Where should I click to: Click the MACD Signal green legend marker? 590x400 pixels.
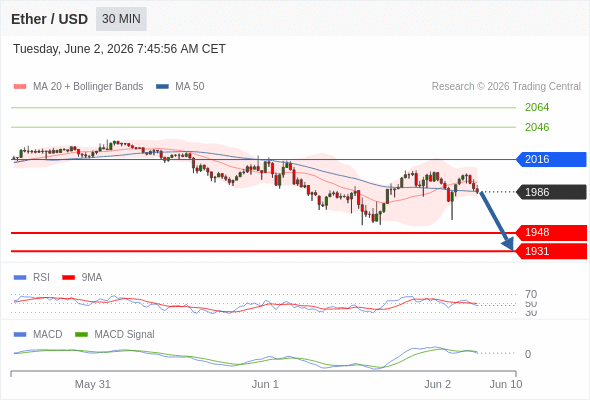coord(81,334)
